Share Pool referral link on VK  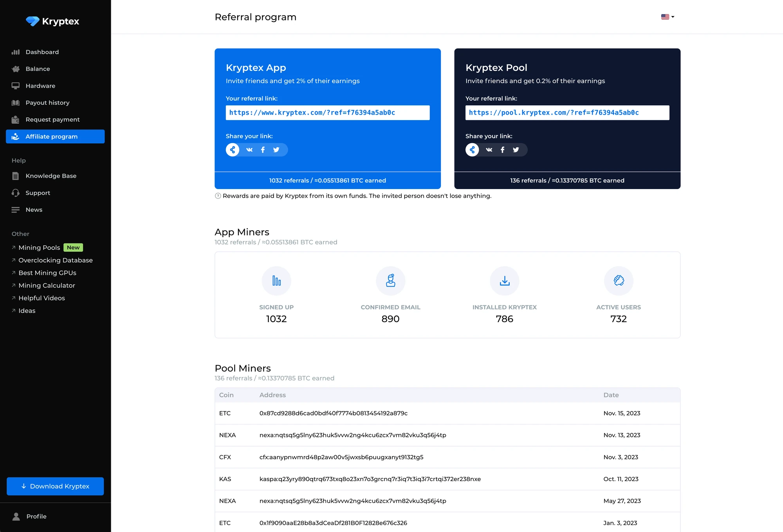(x=489, y=150)
